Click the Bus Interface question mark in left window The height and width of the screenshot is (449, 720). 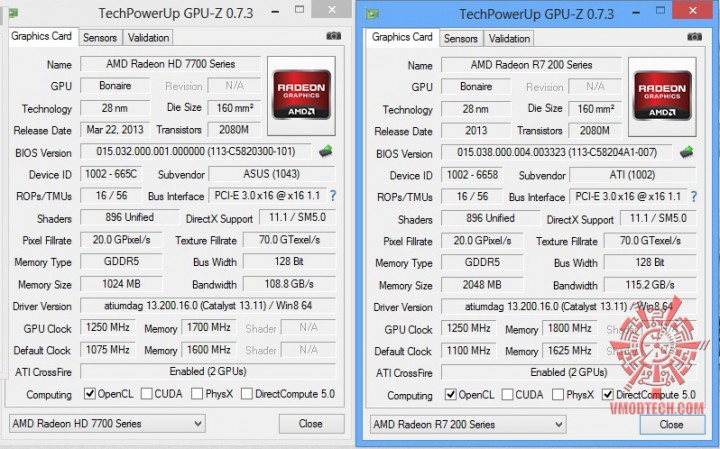(333, 196)
